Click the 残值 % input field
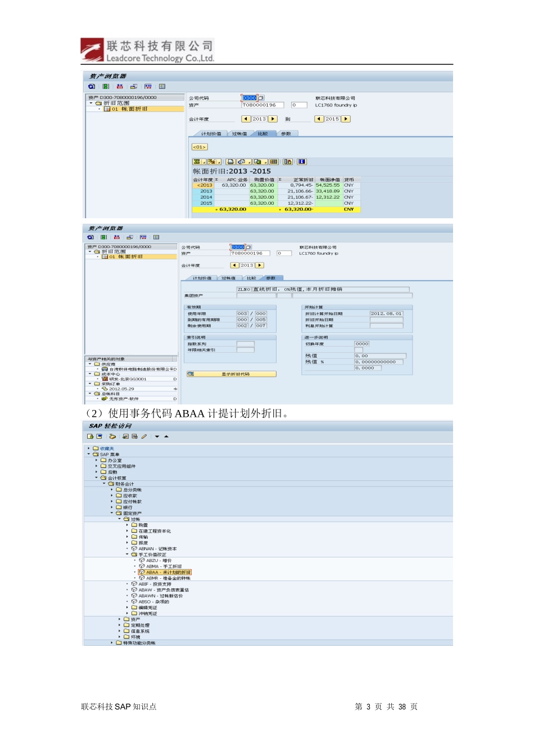 click(x=379, y=362)
